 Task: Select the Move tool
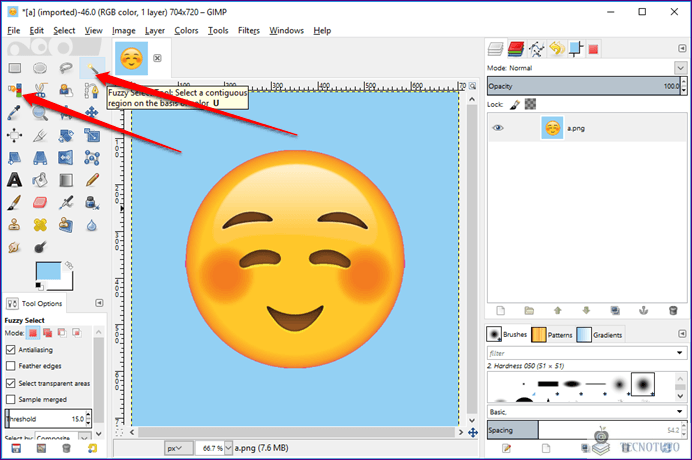click(92, 113)
